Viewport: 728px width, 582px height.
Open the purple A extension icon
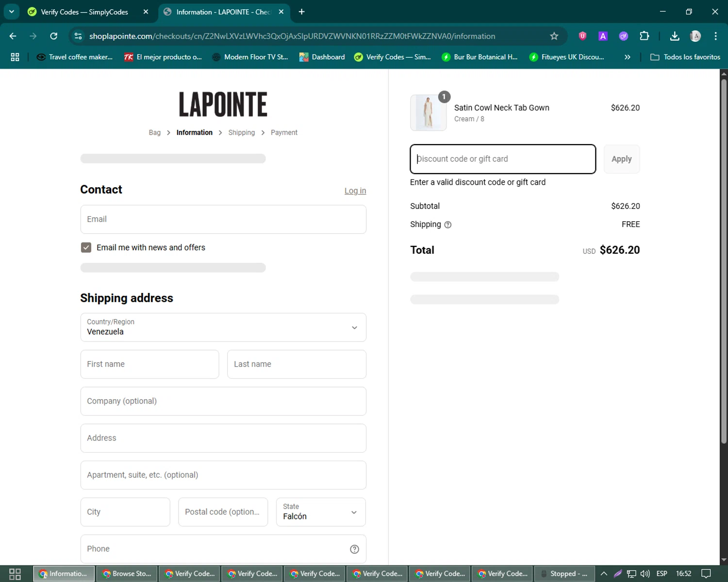click(603, 36)
